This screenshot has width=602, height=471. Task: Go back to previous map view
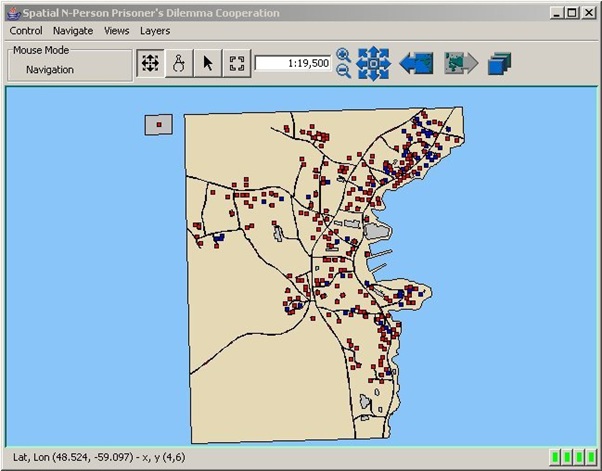pyautogui.click(x=417, y=63)
